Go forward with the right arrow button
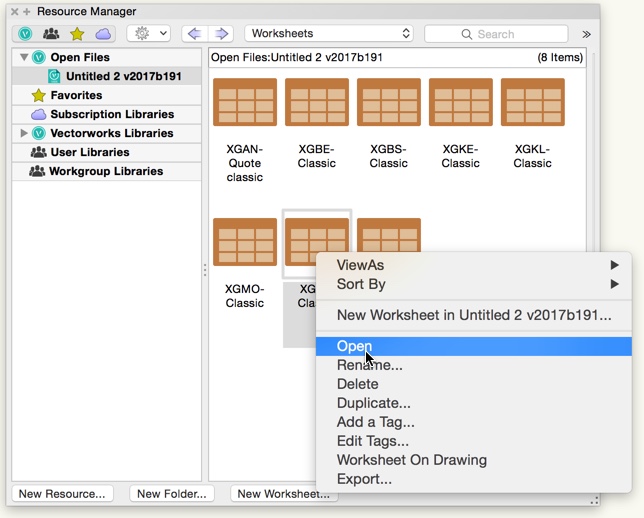 pyautogui.click(x=221, y=34)
